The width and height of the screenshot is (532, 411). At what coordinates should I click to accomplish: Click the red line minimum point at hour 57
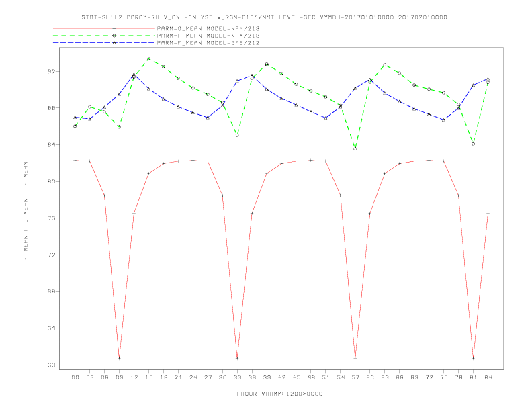355,358
